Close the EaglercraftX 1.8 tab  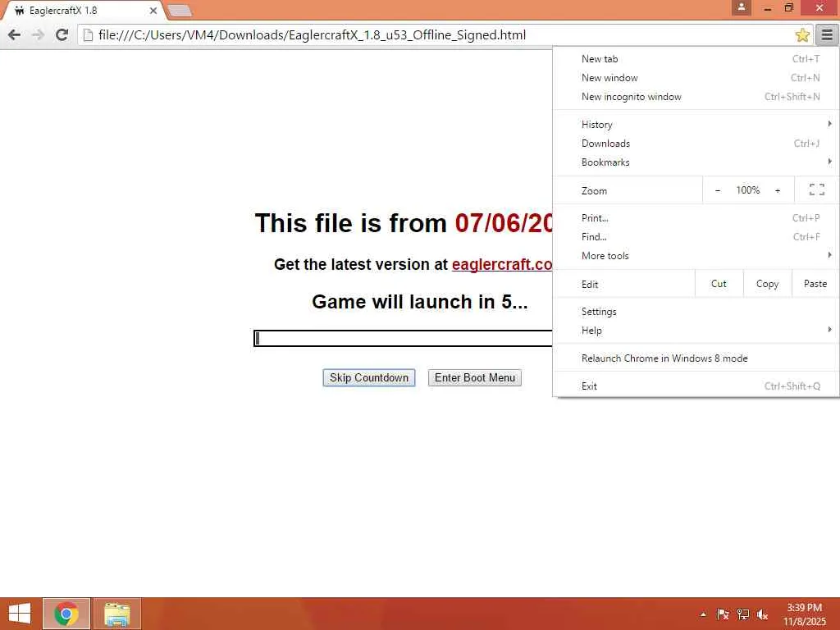click(153, 10)
